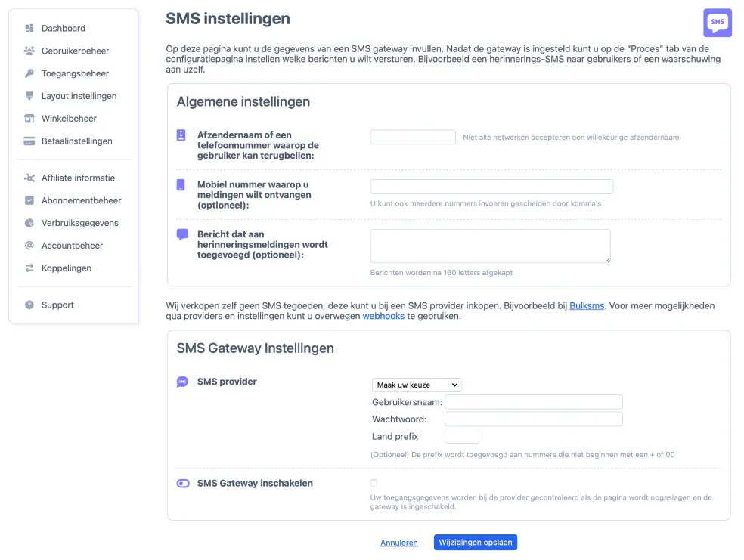The width and height of the screenshot is (744, 560).
Task: Open the Dashboard via its sidebar icon
Action: coord(29,29)
